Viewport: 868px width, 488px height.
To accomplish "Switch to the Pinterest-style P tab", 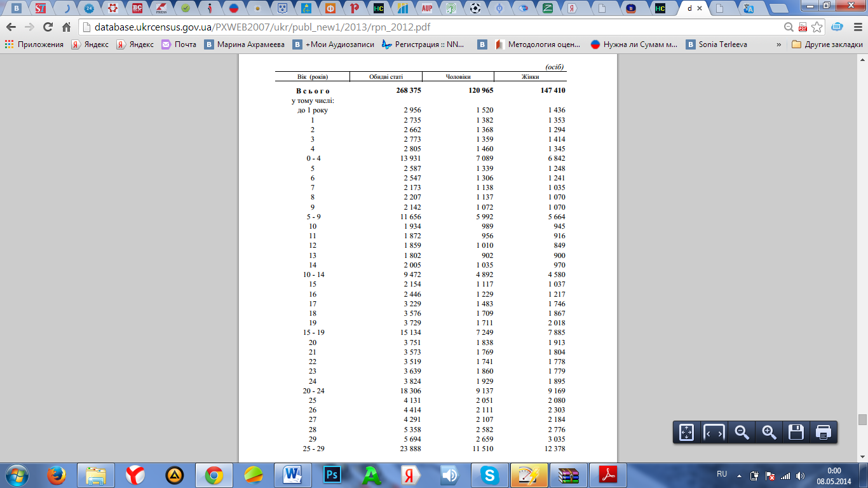I will (x=355, y=8).
